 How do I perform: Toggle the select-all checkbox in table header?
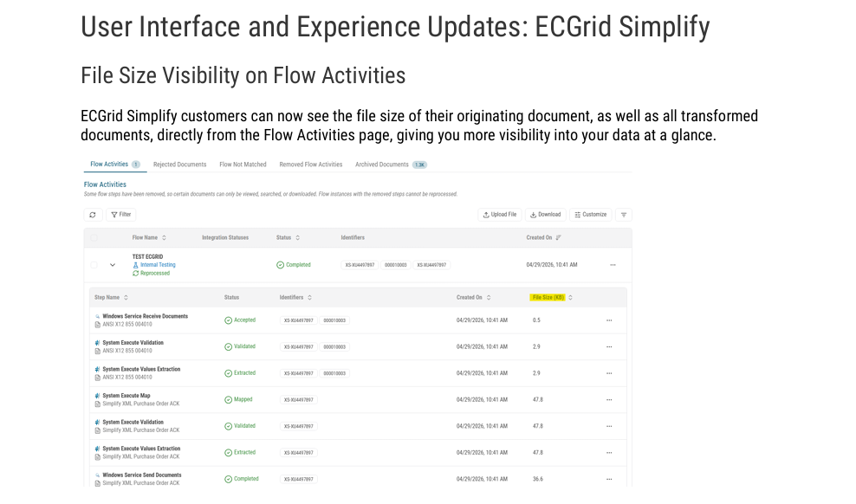(x=94, y=238)
